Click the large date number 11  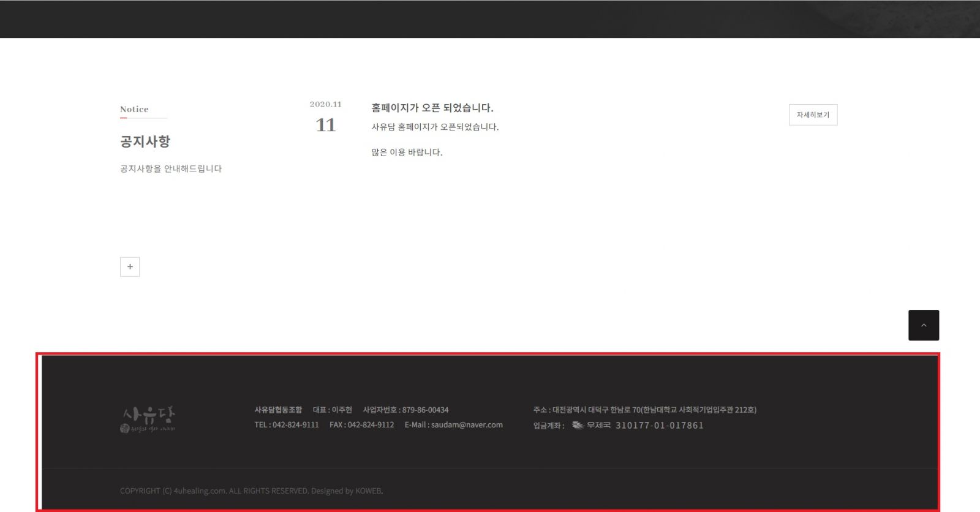tap(325, 125)
